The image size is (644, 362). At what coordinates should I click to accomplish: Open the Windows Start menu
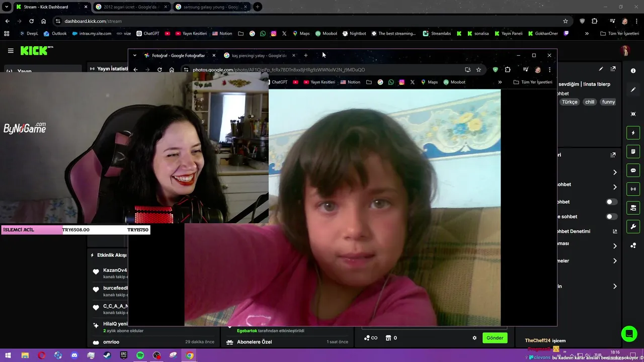coord(8,355)
